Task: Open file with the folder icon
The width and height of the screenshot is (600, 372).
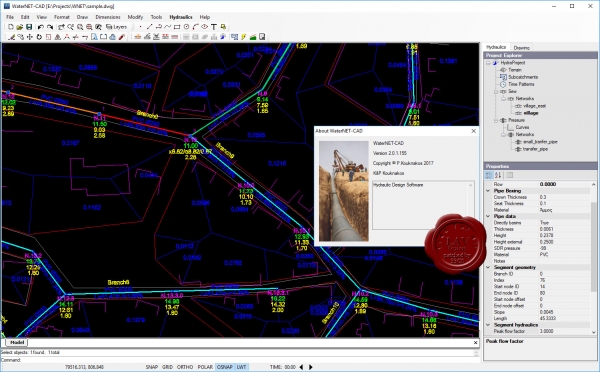Action: (20, 27)
